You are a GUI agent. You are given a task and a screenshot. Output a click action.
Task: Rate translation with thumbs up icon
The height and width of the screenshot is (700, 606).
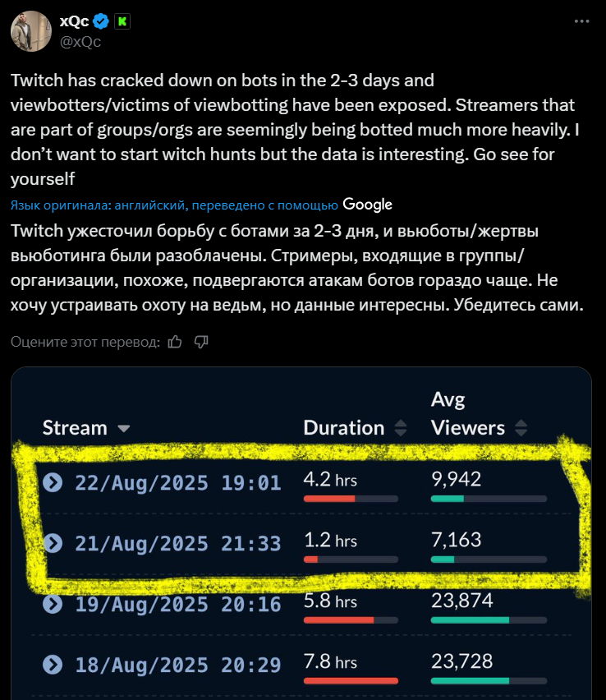[175, 342]
